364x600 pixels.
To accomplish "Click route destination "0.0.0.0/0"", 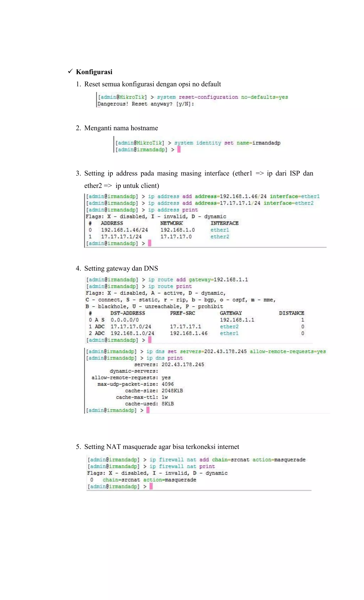I will [125, 320].
